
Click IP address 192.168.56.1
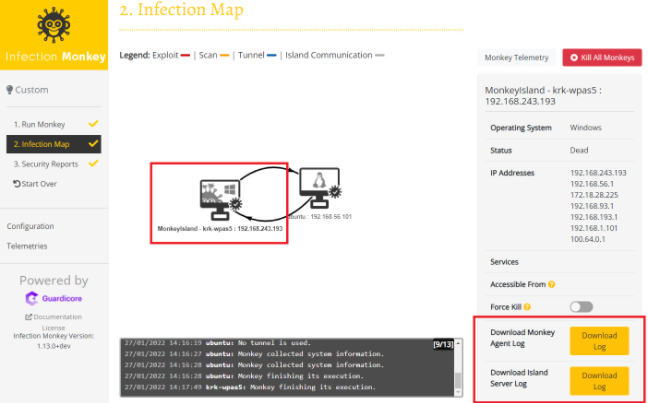point(592,184)
